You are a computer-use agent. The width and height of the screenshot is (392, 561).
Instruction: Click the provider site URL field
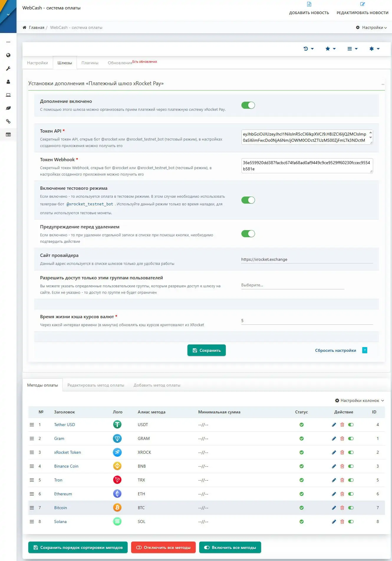307,259
